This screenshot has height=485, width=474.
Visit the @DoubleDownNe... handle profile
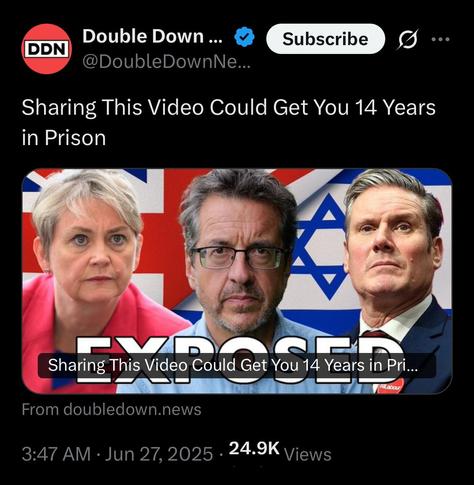166,62
